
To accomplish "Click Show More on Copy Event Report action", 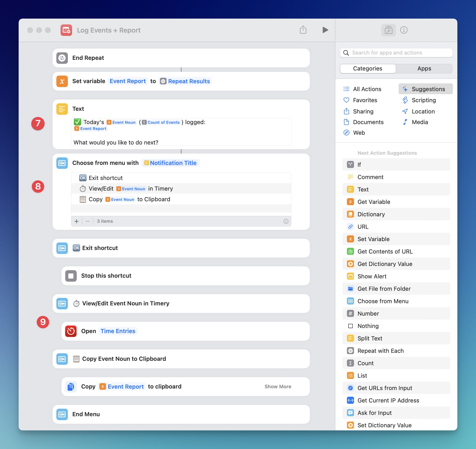I will pyautogui.click(x=277, y=386).
